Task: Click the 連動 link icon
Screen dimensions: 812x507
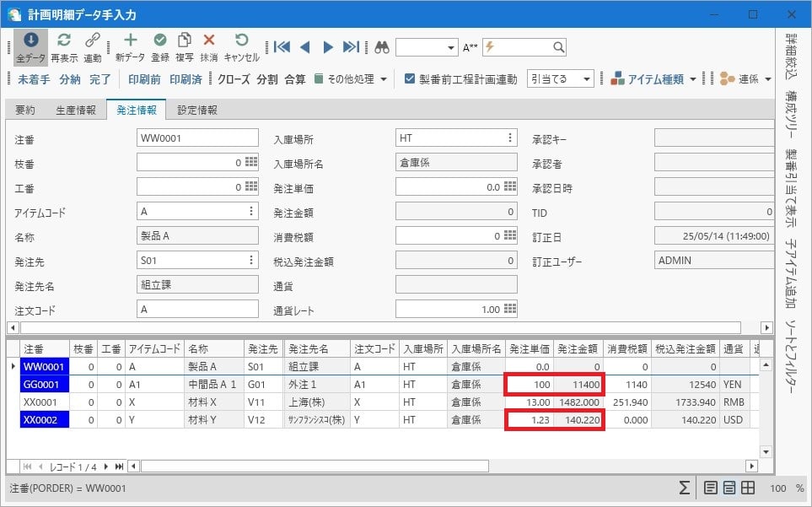Action: click(x=93, y=40)
